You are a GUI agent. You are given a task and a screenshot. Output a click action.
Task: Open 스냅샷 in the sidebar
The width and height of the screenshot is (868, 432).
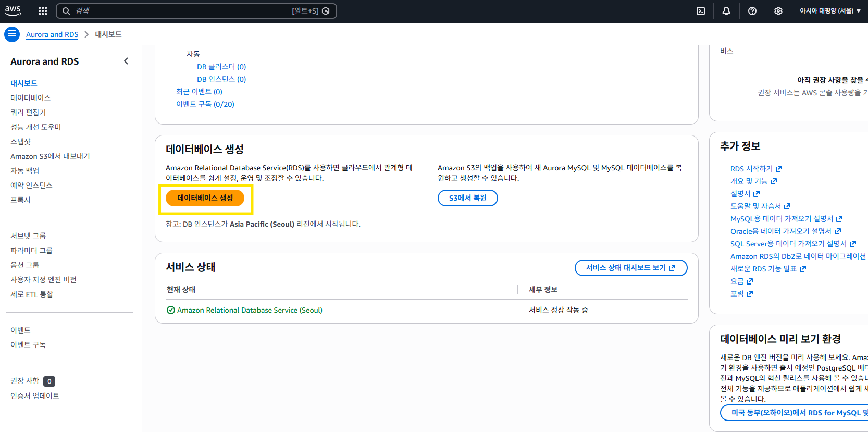pos(20,141)
